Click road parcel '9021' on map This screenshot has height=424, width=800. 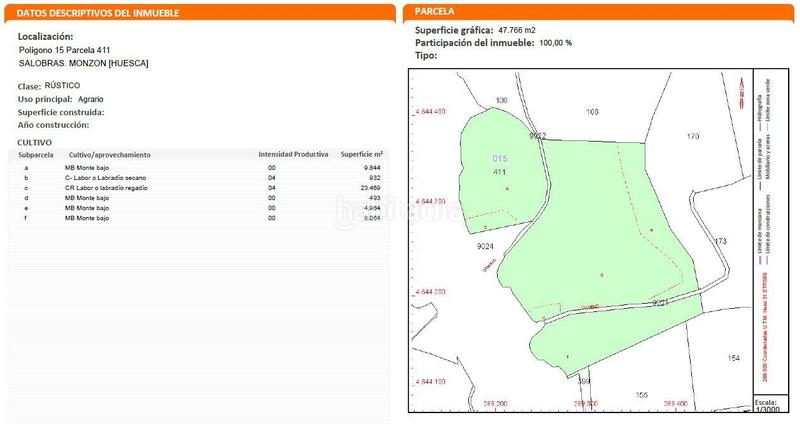click(660, 303)
